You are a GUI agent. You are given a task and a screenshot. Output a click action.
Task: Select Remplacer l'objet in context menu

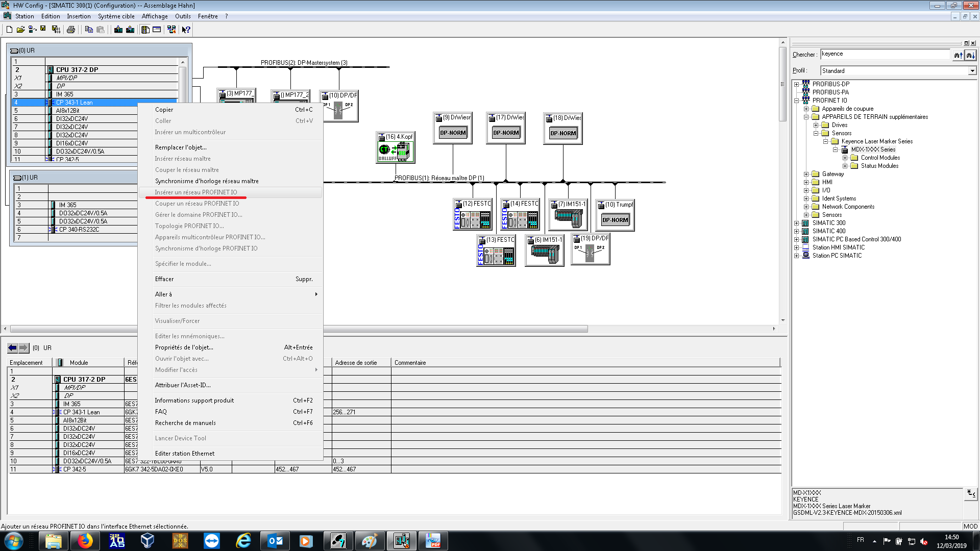pos(181,147)
